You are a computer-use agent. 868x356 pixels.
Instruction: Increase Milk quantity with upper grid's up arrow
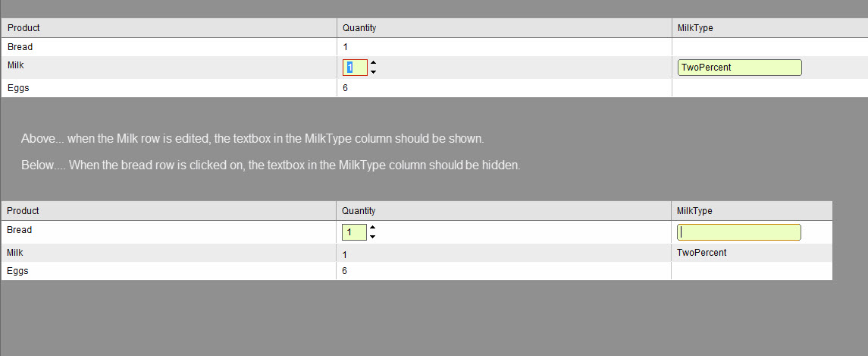(x=374, y=63)
